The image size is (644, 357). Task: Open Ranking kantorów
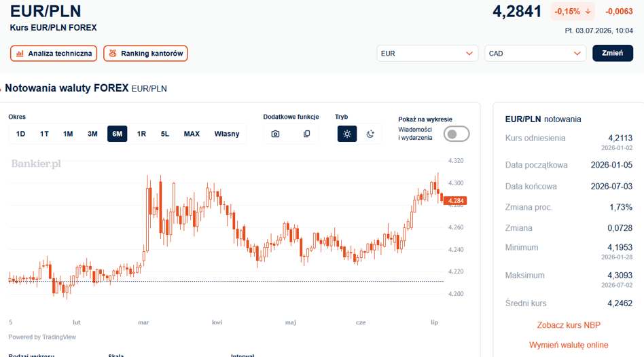pos(145,54)
